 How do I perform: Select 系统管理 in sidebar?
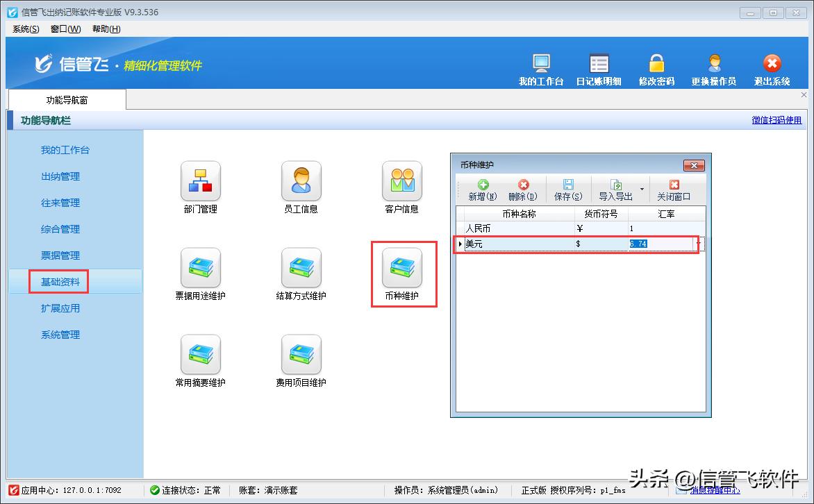point(60,335)
